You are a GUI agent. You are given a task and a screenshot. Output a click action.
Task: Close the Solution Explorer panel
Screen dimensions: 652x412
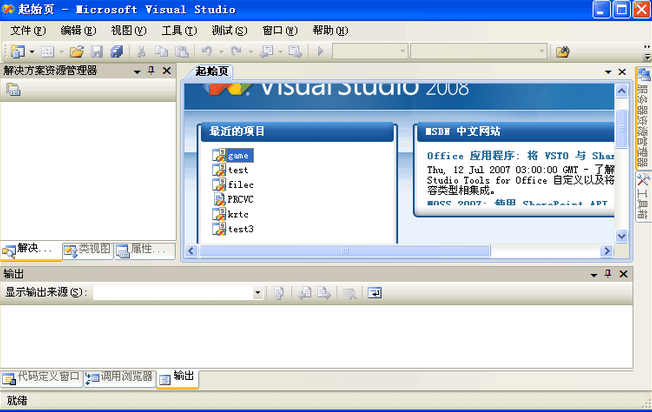pos(167,71)
